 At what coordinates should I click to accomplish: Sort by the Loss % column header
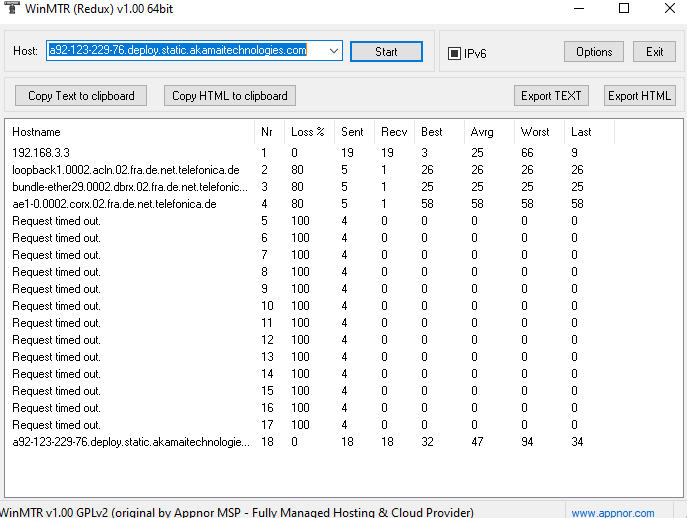[309, 132]
